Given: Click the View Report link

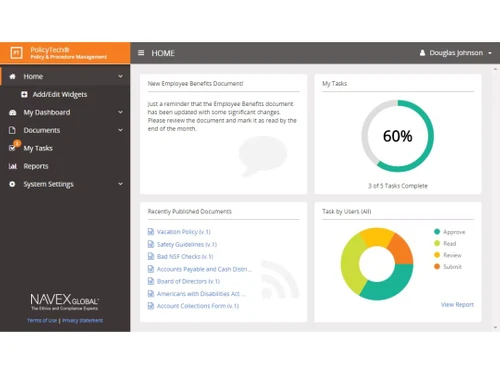Looking at the screenshot, I should pos(457,304).
